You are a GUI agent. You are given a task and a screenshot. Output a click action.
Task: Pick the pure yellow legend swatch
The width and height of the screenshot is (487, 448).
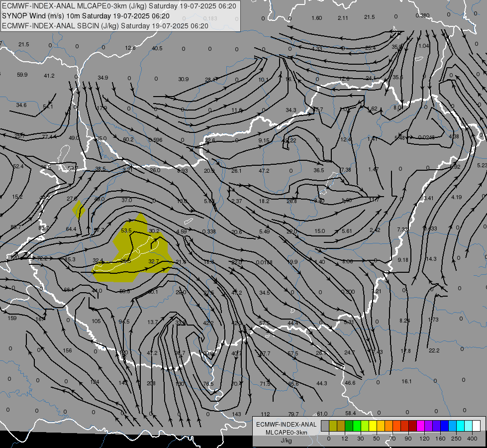coord(373,426)
